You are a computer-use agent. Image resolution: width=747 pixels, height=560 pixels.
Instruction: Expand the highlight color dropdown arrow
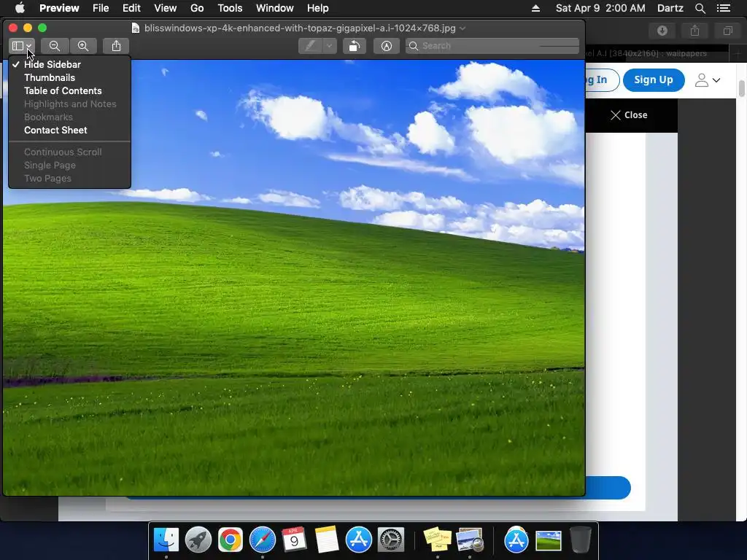(x=330, y=46)
